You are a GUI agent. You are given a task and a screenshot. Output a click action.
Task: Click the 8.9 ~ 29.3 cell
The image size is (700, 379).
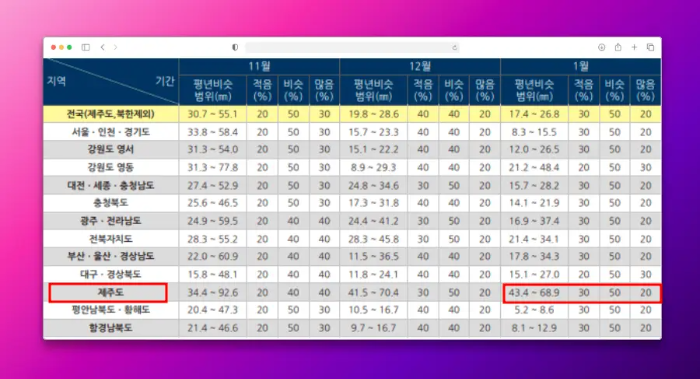(x=374, y=167)
